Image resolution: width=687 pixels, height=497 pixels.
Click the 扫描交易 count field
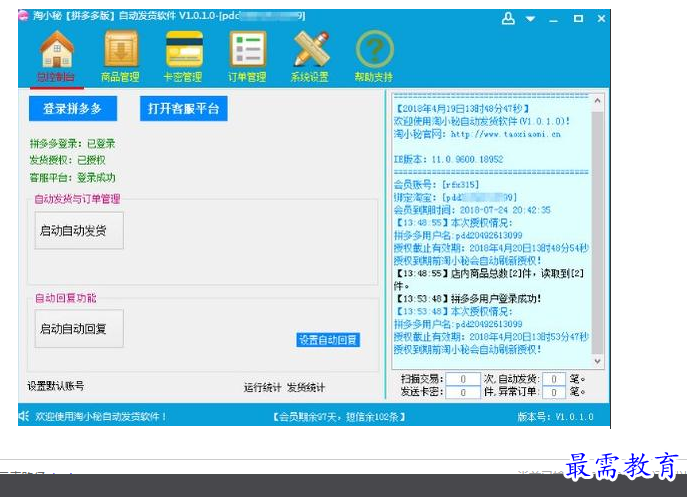click(x=463, y=379)
